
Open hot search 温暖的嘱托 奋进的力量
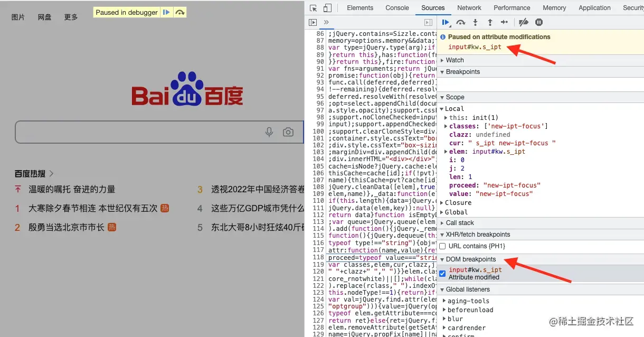pos(72,189)
